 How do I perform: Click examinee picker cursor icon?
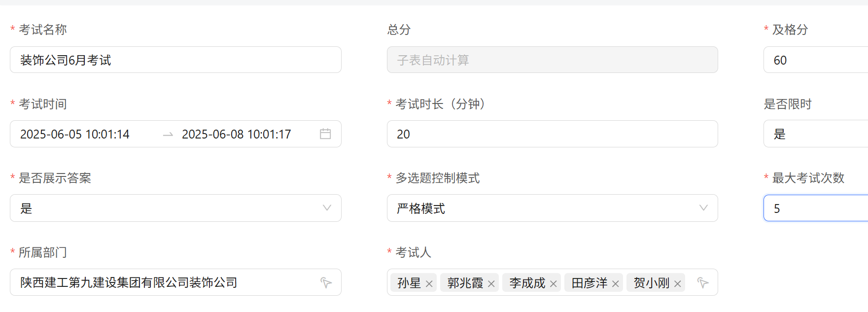pyautogui.click(x=703, y=282)
